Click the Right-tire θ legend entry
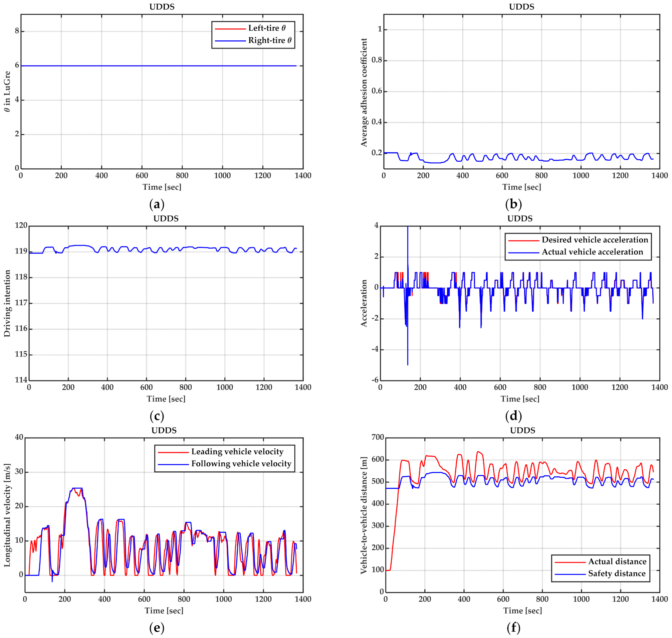The image size is (672, 638). pos(269,40)
